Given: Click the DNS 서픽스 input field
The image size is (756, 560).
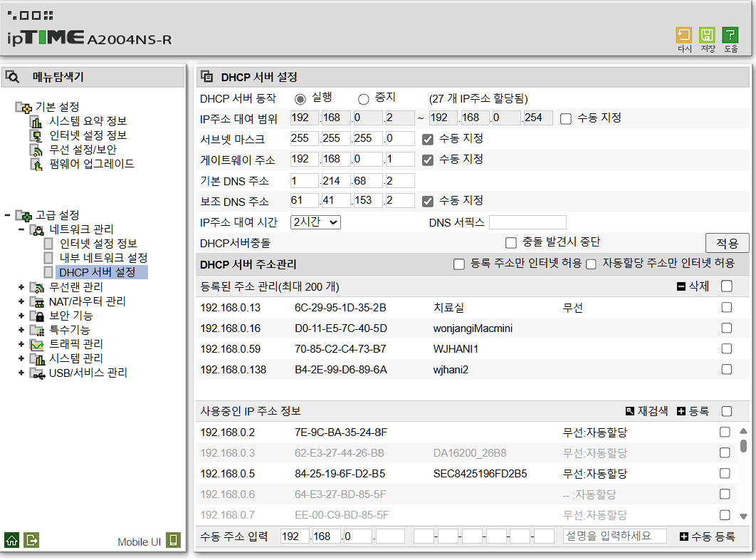Looking at the screenshot, I should click(527, 222).
